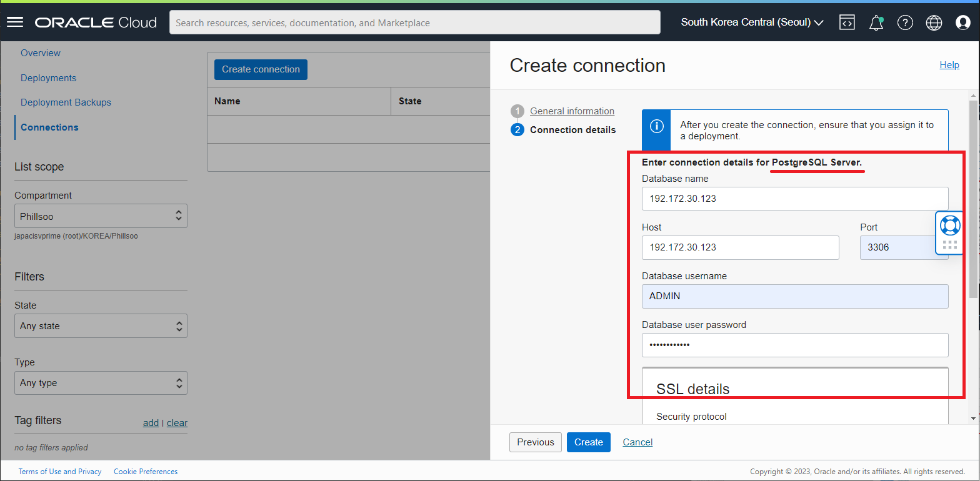This screenshot has width=980, height=481.
Task: Click the lifebuoy support widget icon
Action: point(950,226)
